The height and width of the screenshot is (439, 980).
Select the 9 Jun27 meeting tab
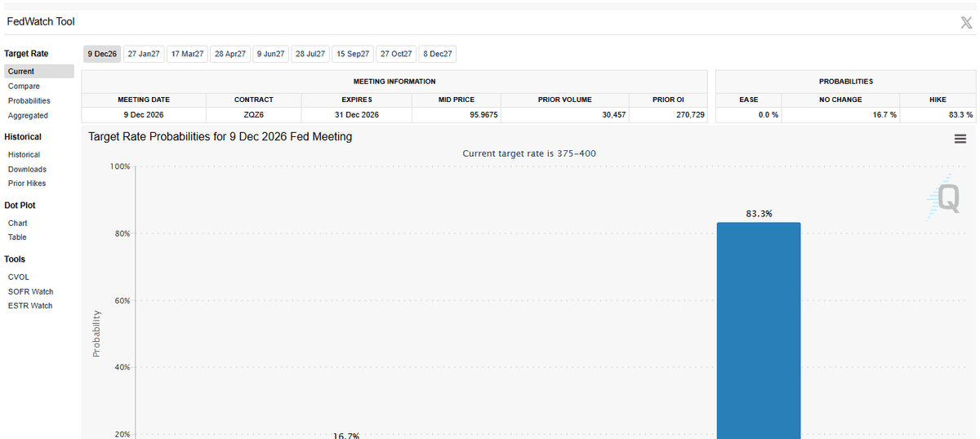(x=270, y=54)
